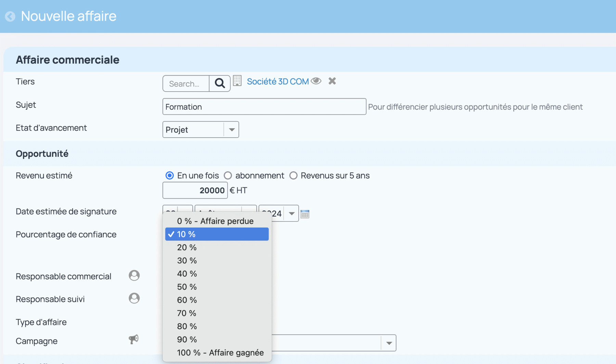Click the back arrow beside Nouvelle affaire

(10, 16)
